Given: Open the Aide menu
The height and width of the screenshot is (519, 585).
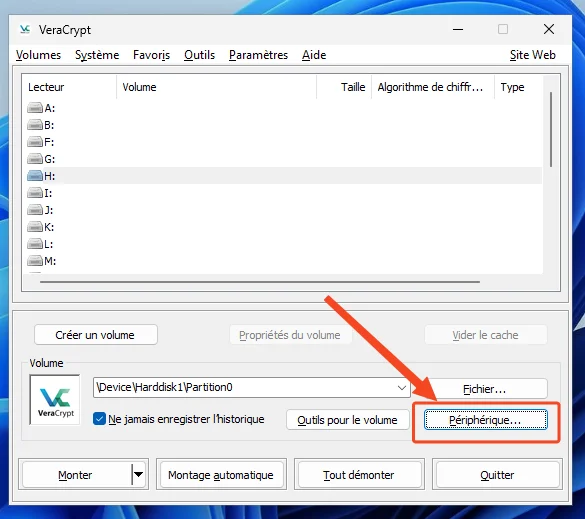Looking at the screenshot, I should coord(314,55).
